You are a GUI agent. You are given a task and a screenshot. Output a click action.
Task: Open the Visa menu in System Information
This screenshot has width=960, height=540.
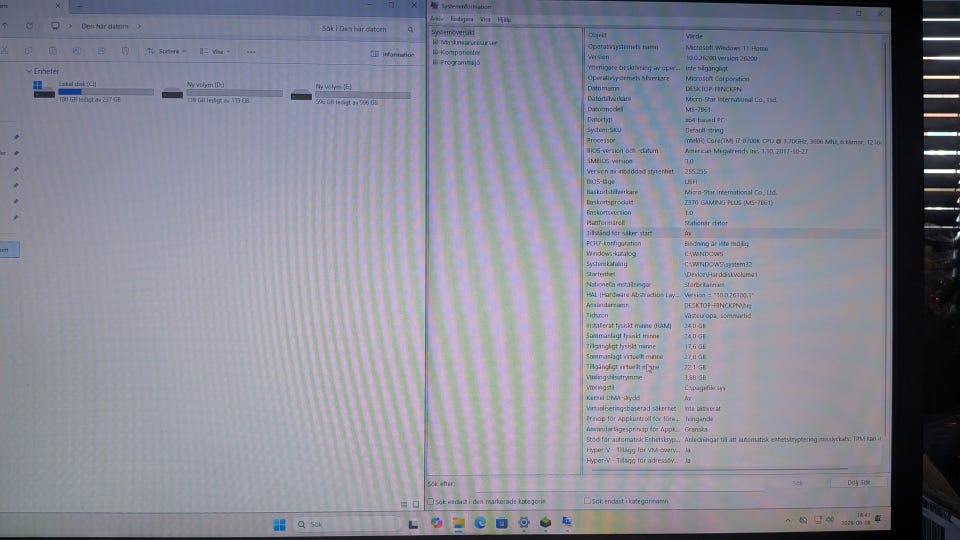pyautogui.click(x=485, y=19)
